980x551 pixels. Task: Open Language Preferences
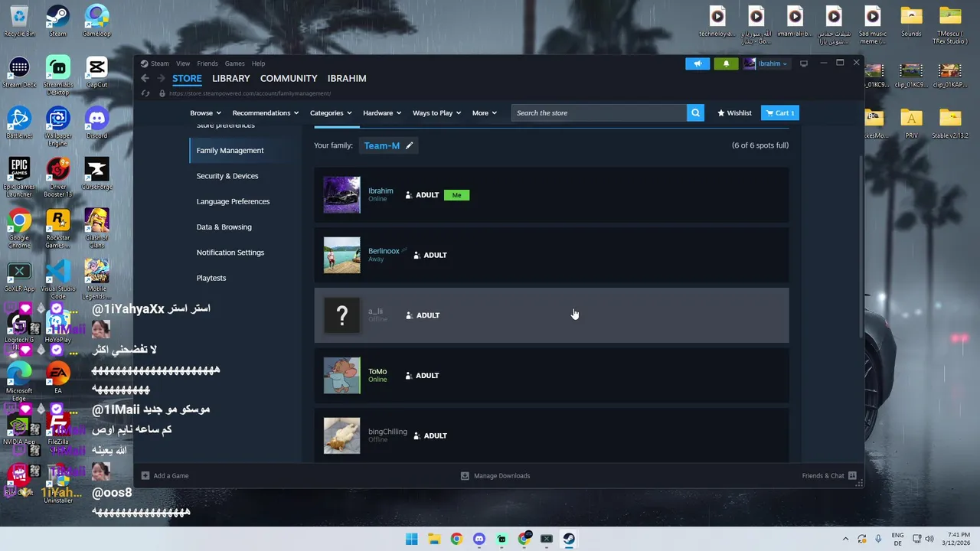[x=233, y=201]
